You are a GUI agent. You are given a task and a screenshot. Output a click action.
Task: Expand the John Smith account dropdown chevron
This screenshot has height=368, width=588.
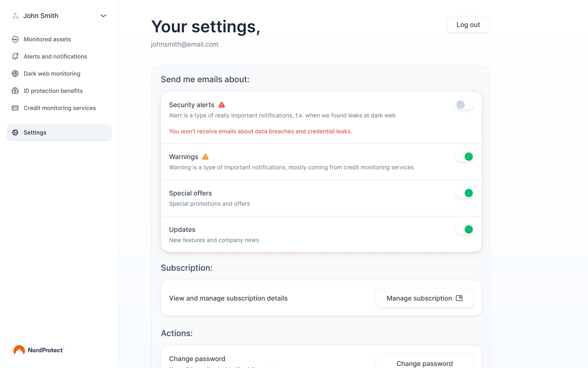pos(103,16)
